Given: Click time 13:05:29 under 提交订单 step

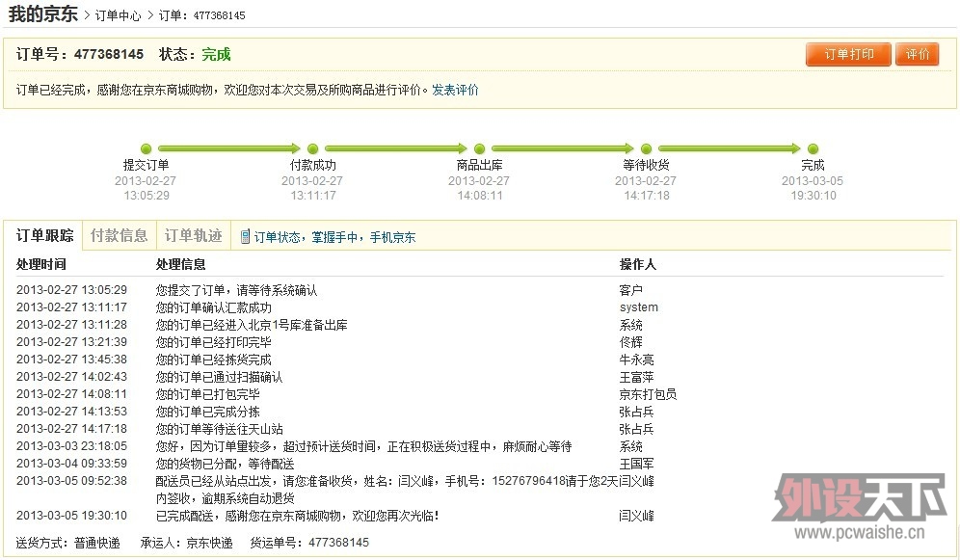Looking at the screenshot, I should (x=147, y=196).
